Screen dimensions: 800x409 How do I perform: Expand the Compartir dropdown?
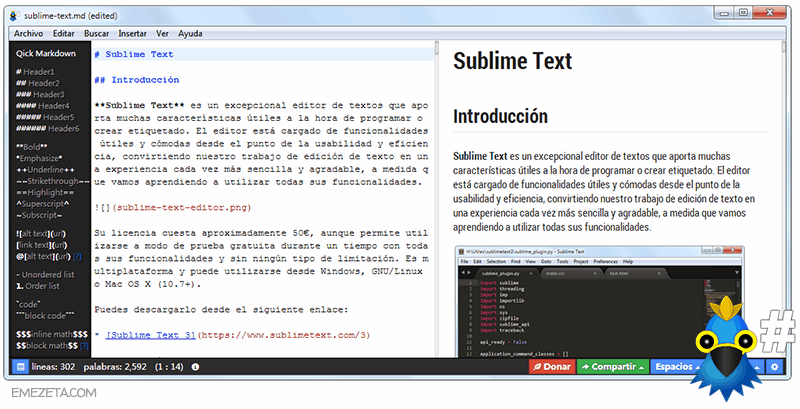[x=613, y=367]
